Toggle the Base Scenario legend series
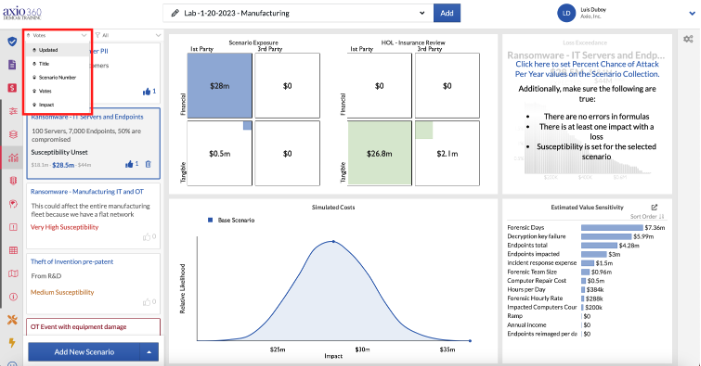This screenshot has width=701, height=366. pos(231,220)
